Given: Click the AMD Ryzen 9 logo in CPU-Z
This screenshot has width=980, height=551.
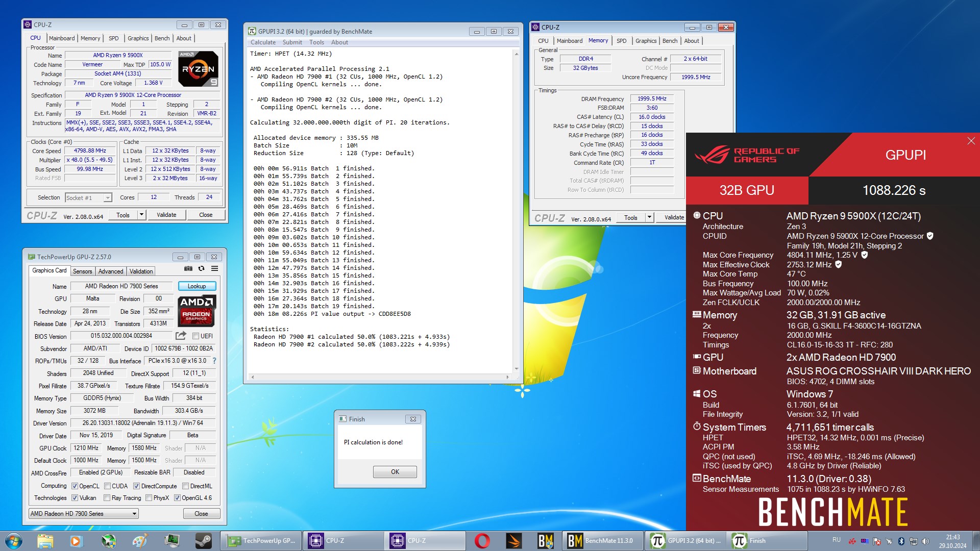Looking at the screenshot, I should point(199,68).
